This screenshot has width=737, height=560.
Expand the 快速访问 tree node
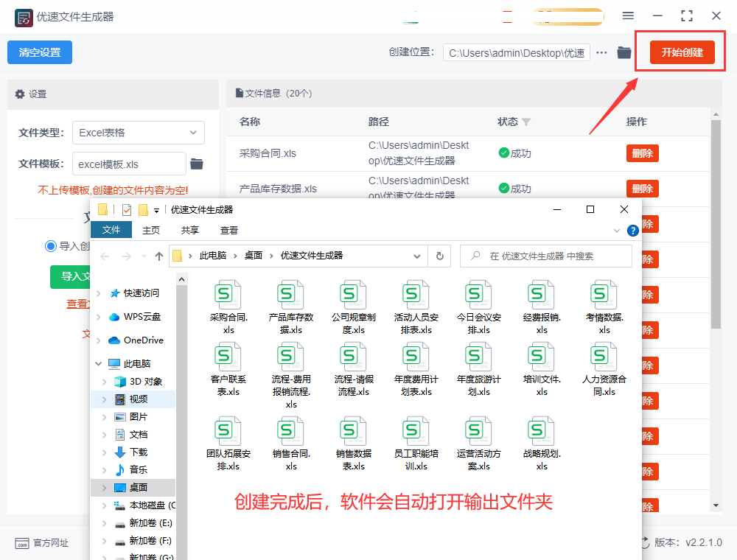click(x=99, y=293)
